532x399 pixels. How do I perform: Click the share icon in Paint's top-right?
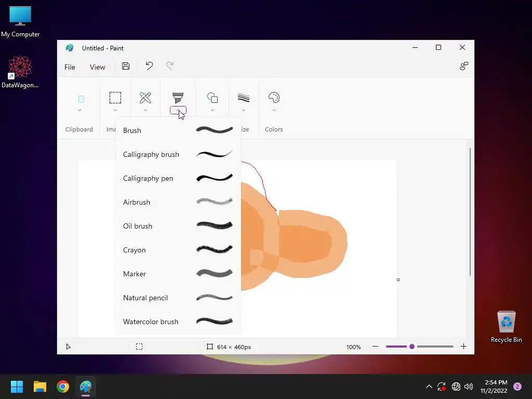(464, 66)
